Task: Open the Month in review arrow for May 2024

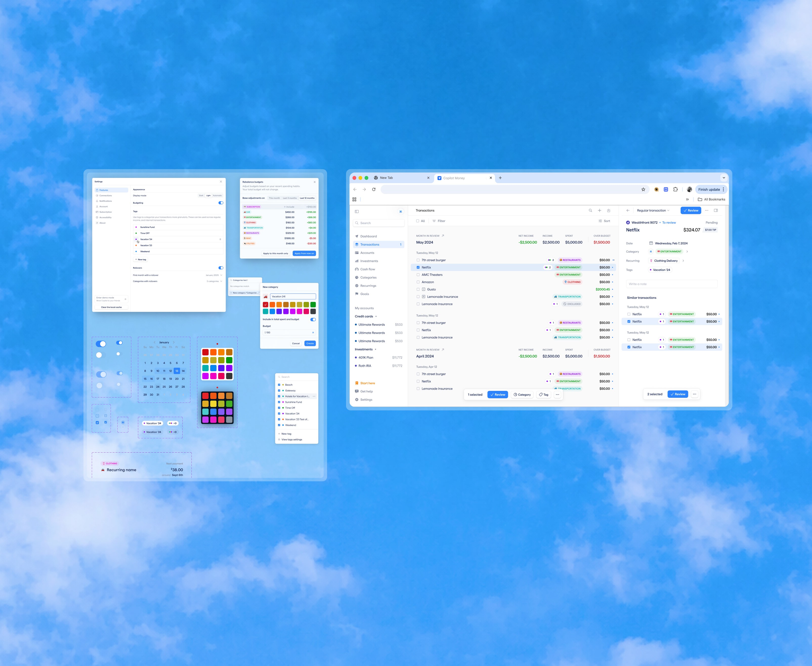Action: [443, 236]
